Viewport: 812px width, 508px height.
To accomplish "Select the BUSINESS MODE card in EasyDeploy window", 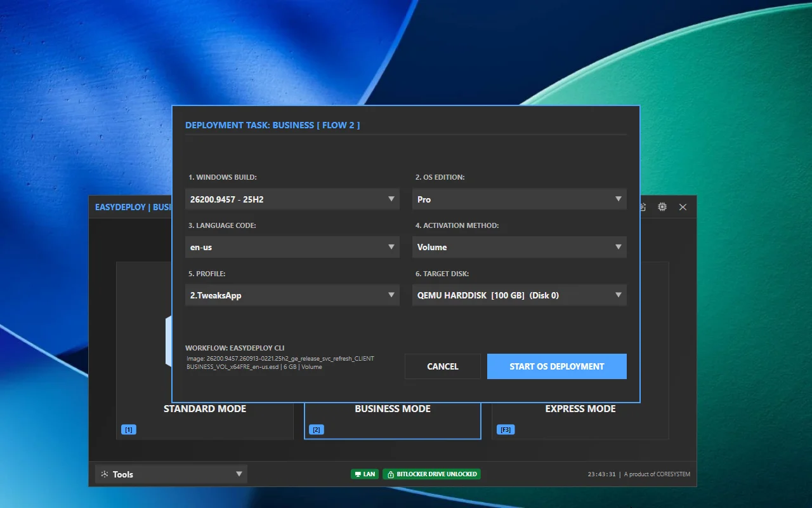I will click(393, 419).
